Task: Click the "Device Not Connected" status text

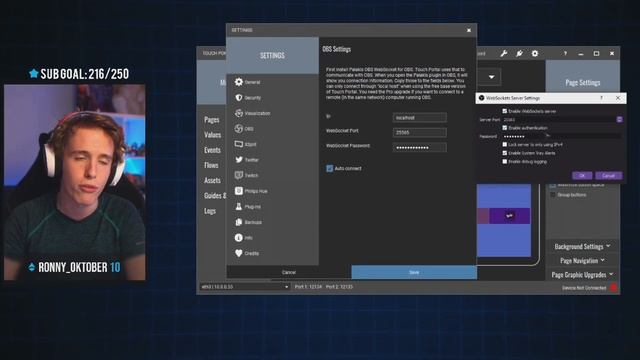Action: (x=584, y=288)
